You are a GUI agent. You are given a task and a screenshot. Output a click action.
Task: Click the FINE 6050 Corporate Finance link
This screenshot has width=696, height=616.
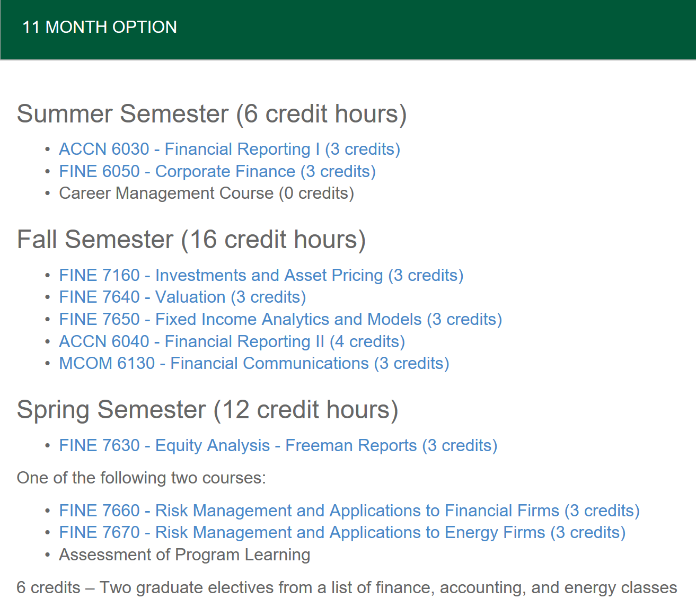click(x=217, y=172)
